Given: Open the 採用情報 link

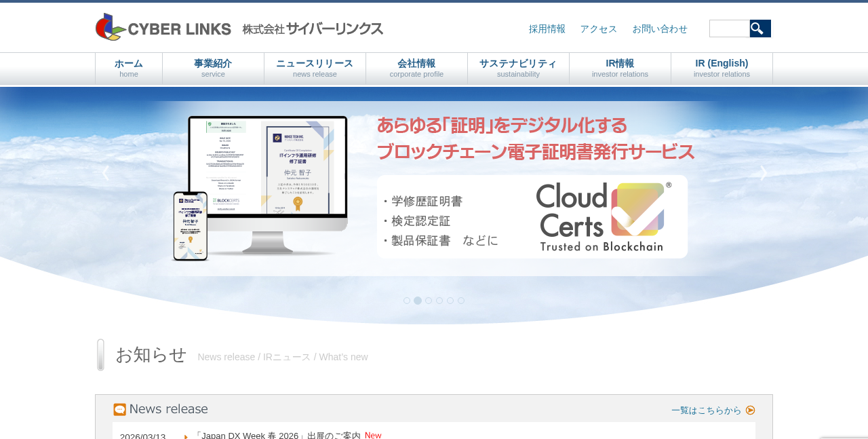Looking at the screenshot, I should [547, 29].
